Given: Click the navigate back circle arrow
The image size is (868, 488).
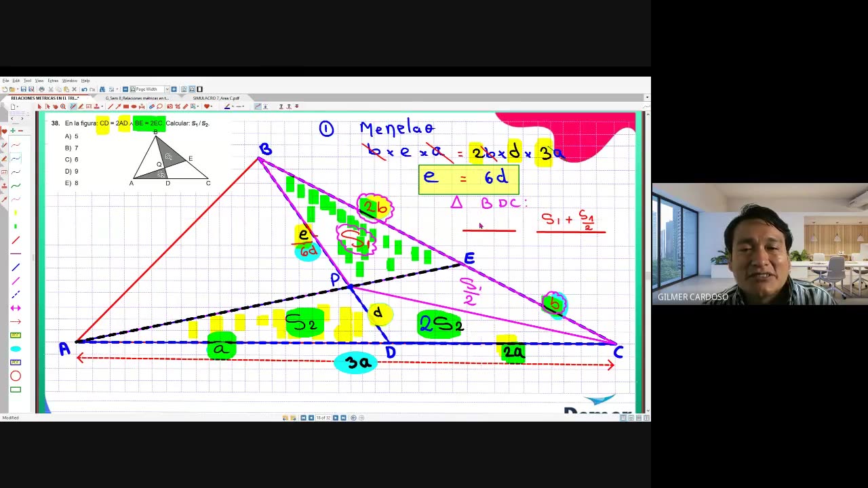Looking at the screenshot, I should [353, 418].
